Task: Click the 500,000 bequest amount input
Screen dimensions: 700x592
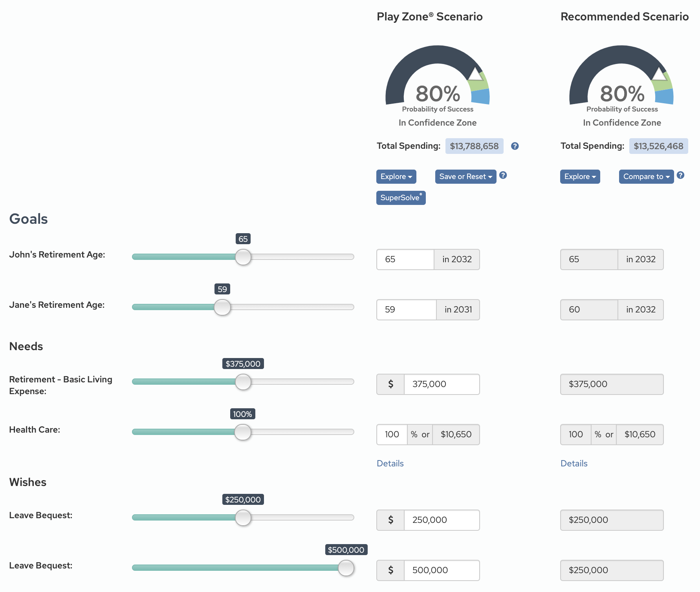Action: click(442, 570)
